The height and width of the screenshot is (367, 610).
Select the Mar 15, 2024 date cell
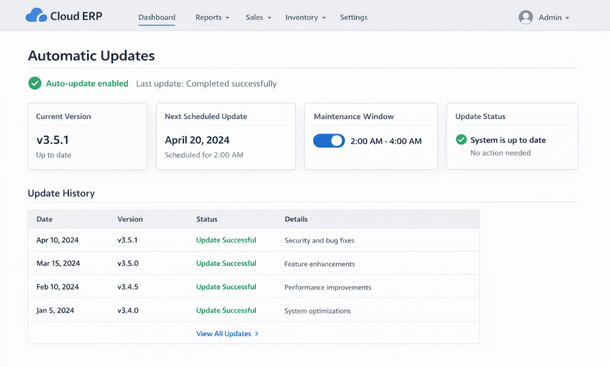point(58,263)
